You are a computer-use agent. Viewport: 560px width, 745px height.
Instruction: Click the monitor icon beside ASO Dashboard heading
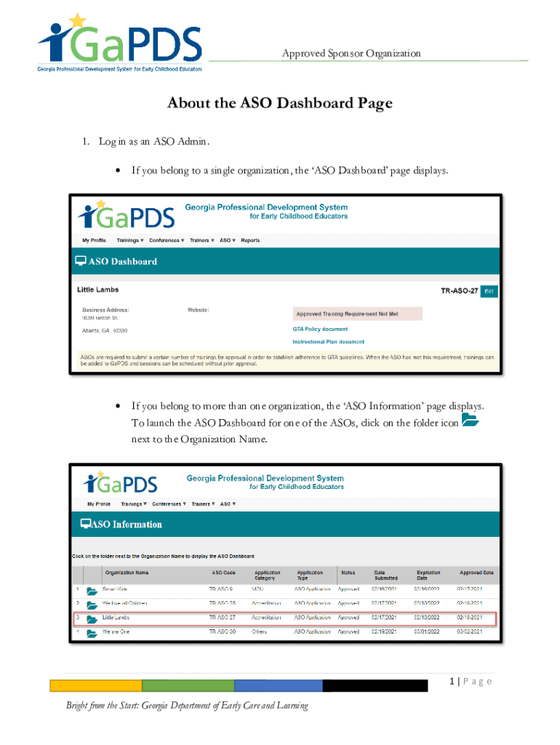(x=81, y=261)
